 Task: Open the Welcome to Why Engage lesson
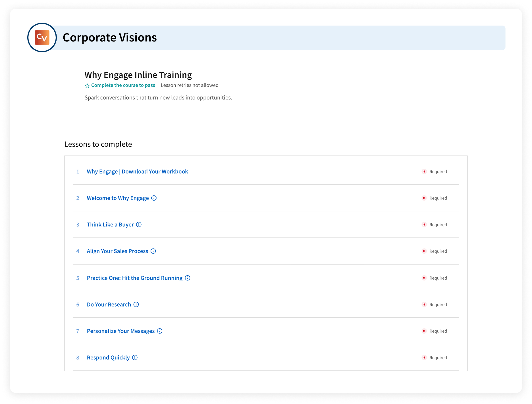click(118, 198)
